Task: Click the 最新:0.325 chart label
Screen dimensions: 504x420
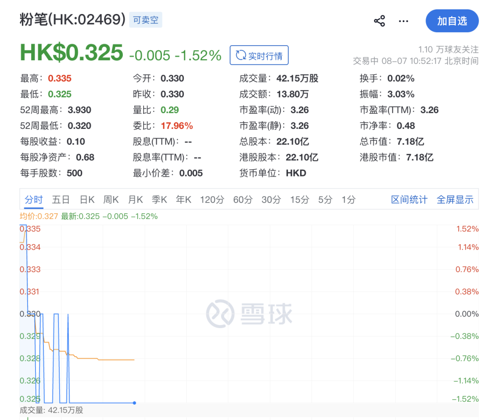Action: (x=80, y=216)
